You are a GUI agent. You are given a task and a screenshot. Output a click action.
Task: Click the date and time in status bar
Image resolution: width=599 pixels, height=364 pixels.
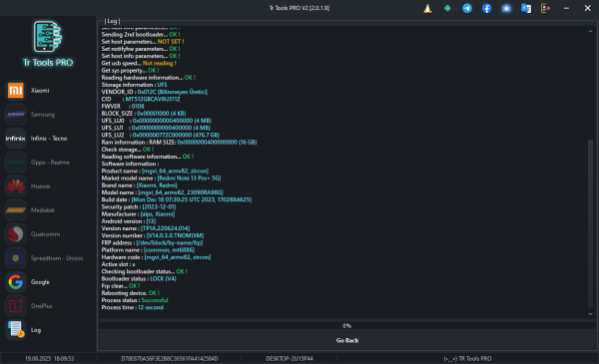tap(49, 359)
